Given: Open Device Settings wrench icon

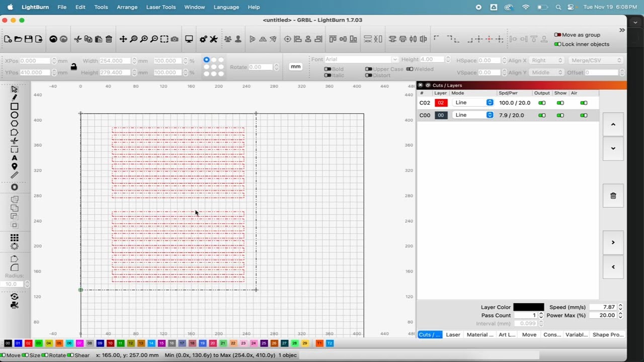Looking at the screenshot, I should click(x=213, y=39).
